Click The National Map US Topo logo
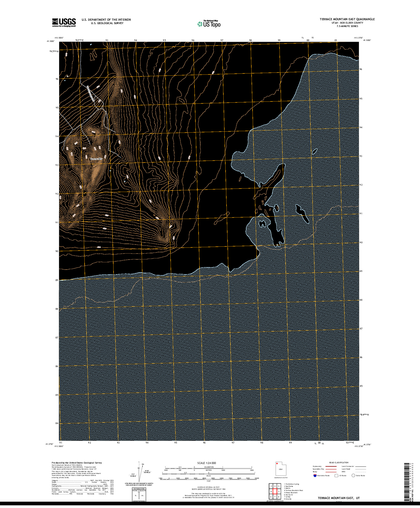 [x=209, y=24]
